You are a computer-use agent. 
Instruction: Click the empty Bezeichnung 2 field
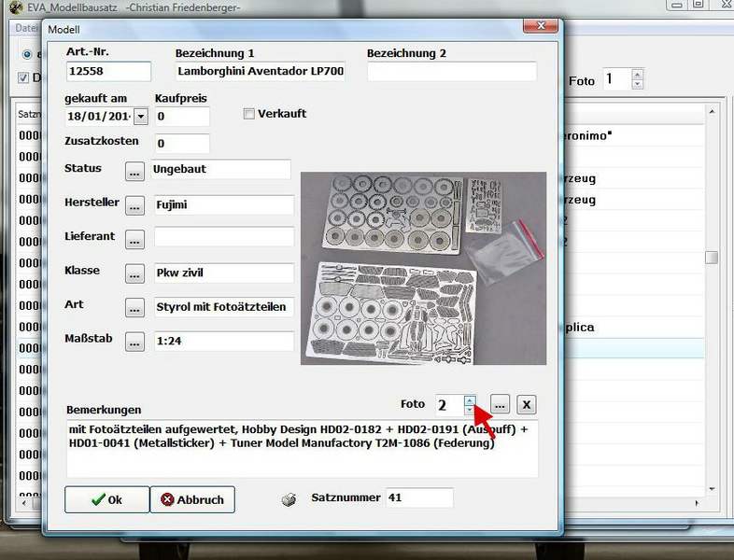click(x=452, y=71)
